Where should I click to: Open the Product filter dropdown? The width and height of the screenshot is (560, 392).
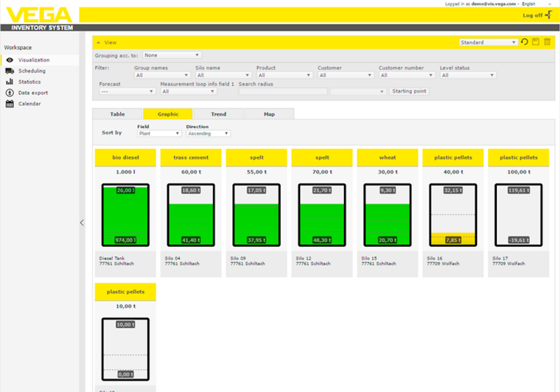(x=284, y=76)
